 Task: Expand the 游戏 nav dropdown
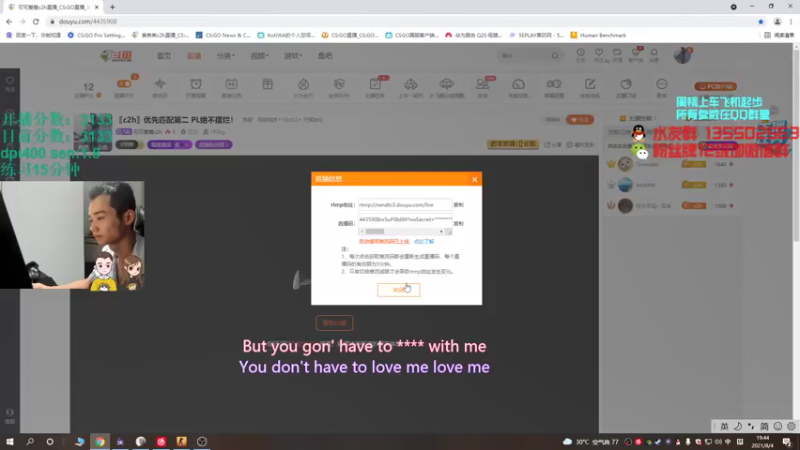pos(293,56)
